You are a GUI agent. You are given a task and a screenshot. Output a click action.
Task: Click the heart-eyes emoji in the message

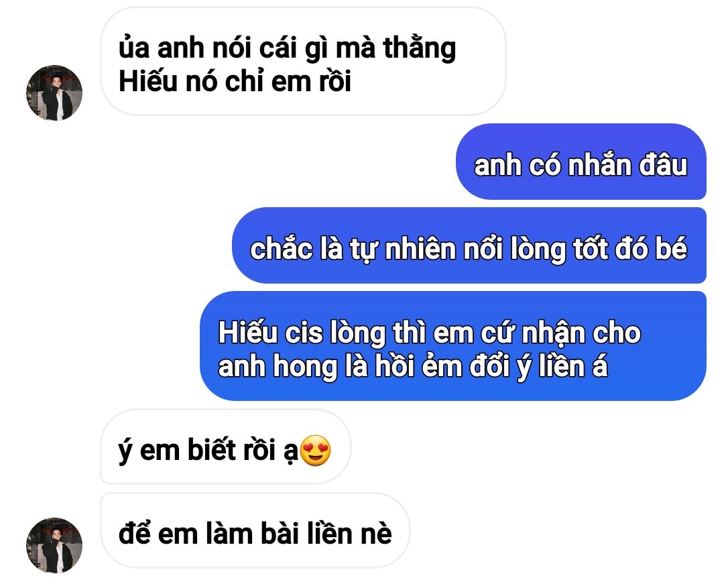pos(316,451)
